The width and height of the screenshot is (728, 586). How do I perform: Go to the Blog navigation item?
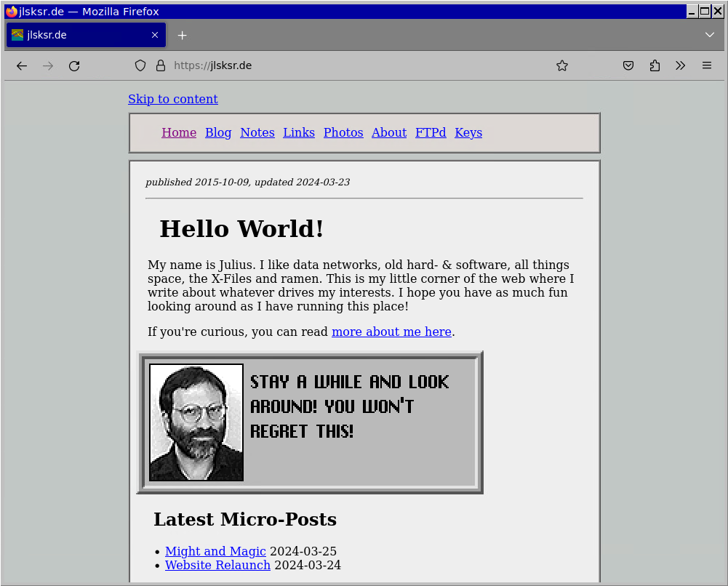click(218, 132)
